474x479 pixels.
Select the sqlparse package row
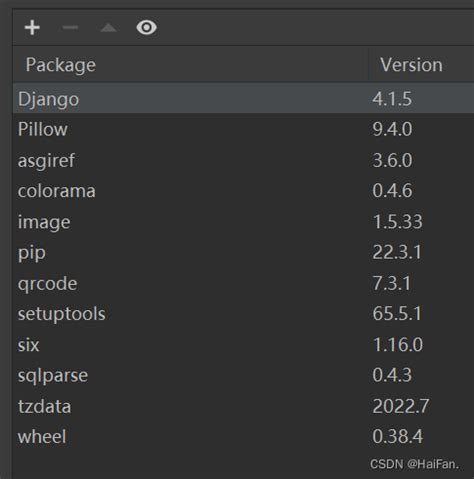coord(243,375)
